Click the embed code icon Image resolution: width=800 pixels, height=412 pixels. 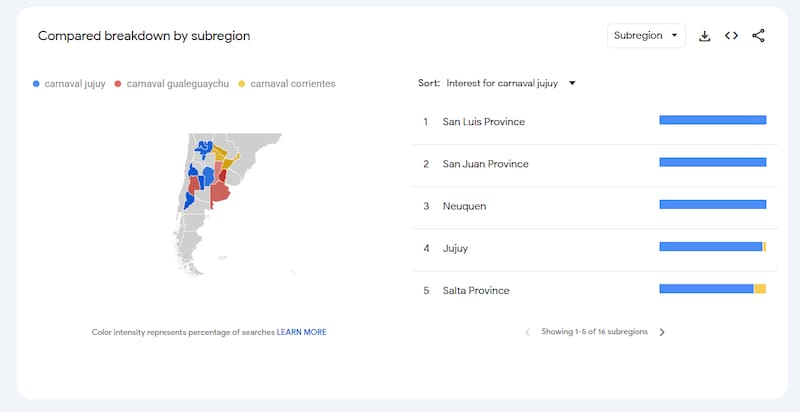(731, 36)
